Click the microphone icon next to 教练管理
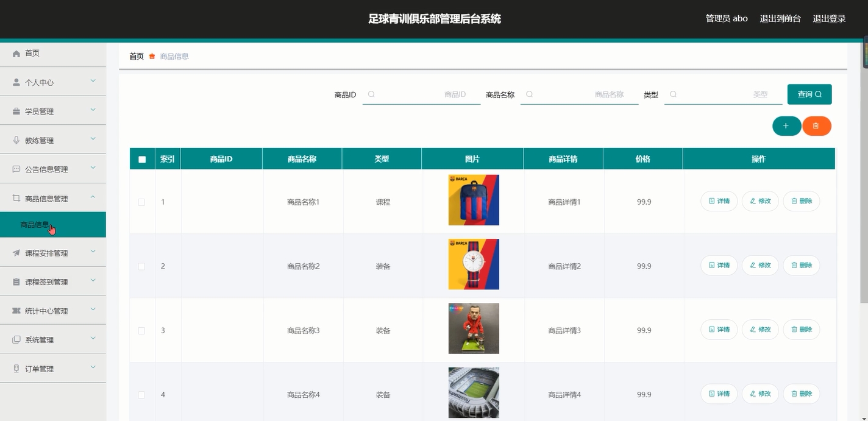 tap(16, 140)
